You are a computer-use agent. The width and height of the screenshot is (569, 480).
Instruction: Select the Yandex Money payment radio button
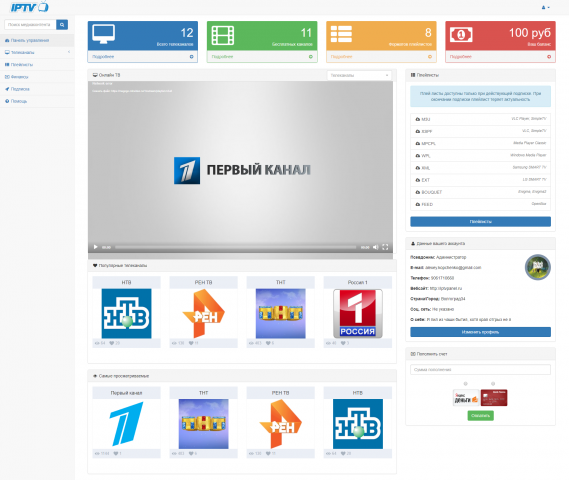point(466,383)
